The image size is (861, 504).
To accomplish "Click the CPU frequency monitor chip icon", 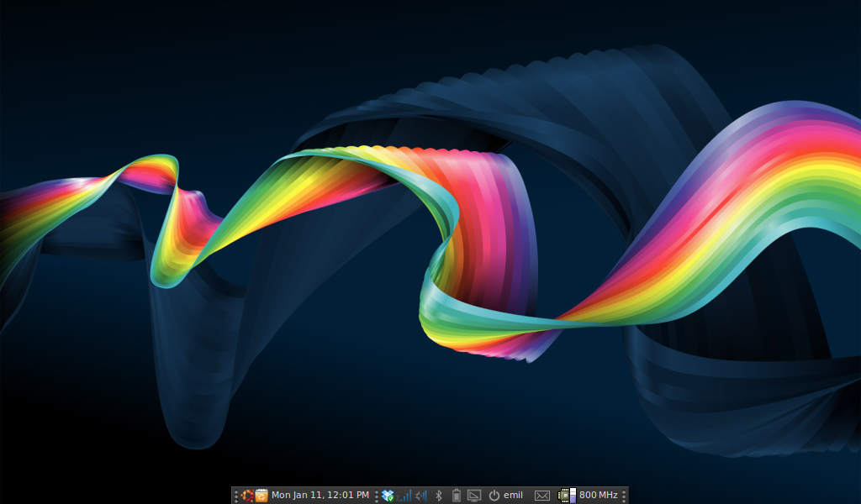I will click(567, 496).
